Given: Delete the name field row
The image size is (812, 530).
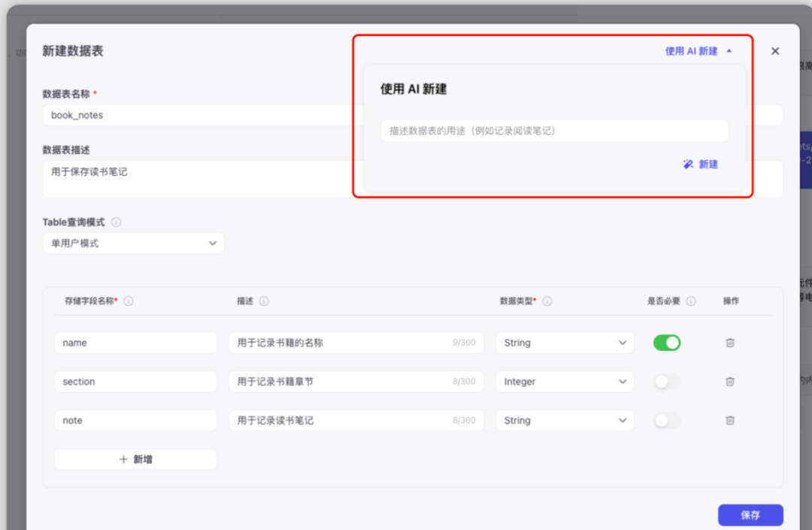Looking at the screenshot, I should coord(730,343).
